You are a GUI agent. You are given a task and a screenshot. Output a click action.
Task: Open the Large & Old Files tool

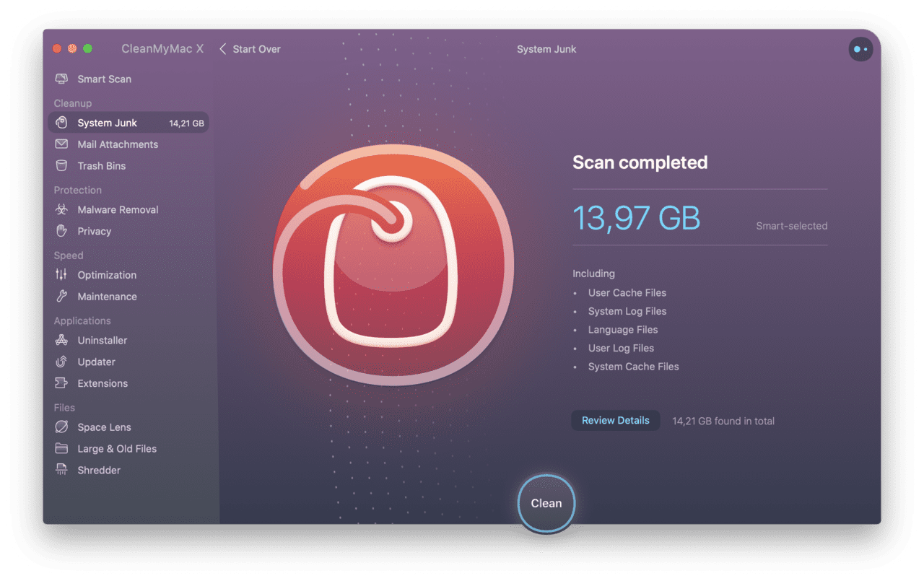point(117,448)
